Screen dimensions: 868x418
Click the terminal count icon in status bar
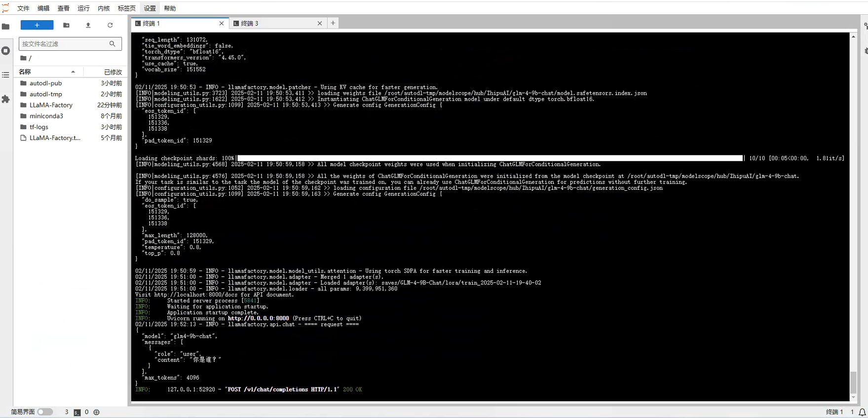(x=77, y=412)
